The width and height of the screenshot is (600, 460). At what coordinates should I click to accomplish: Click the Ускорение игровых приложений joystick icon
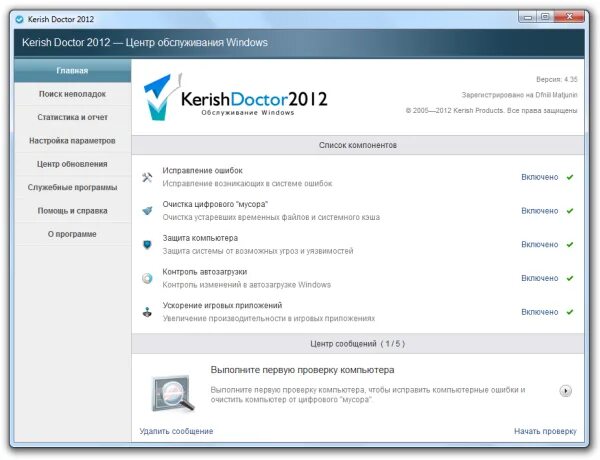pyautogui.click(x=147, y=312)
